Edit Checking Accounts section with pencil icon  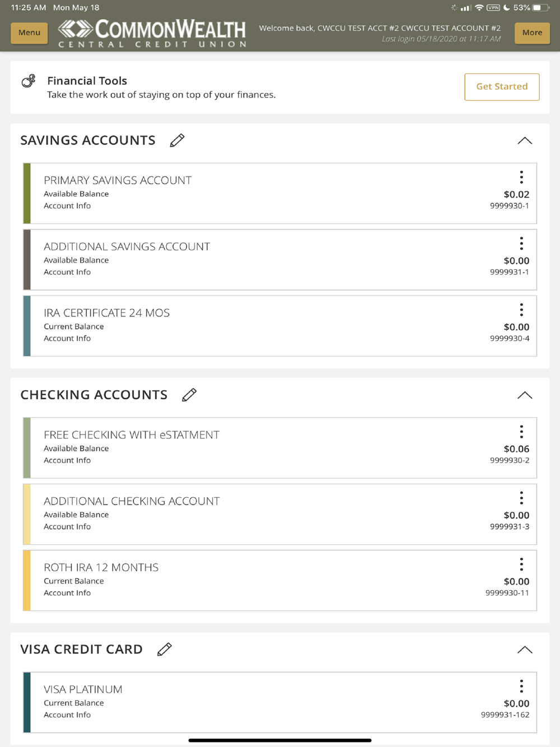pos(189,395)
